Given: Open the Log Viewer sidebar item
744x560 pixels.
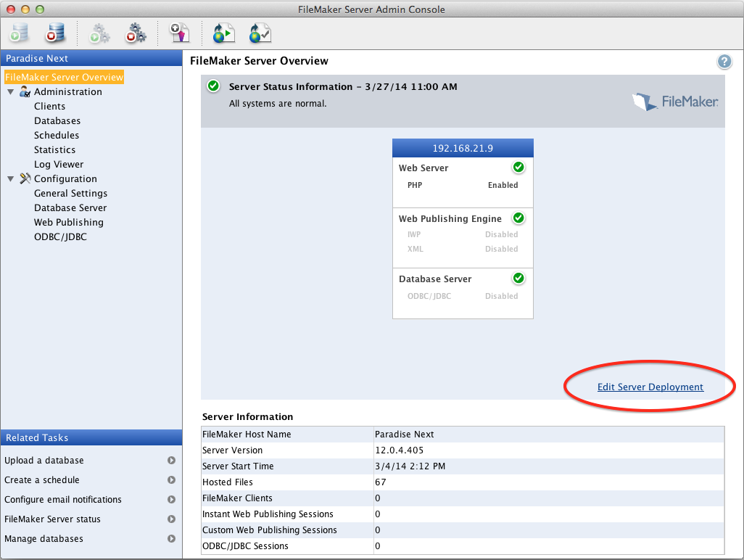Looking at the screenshot, I should [x=59, y=165].
